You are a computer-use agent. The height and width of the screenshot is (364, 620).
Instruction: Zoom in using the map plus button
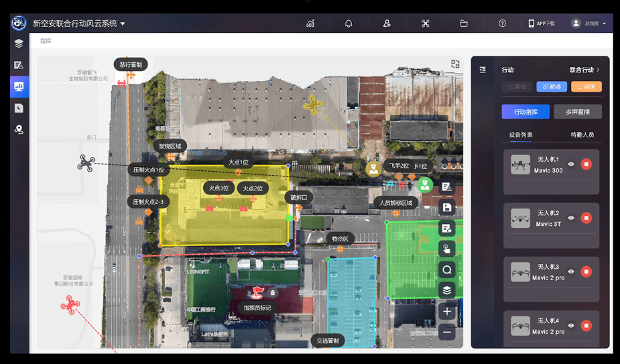(x=447, y=312)
